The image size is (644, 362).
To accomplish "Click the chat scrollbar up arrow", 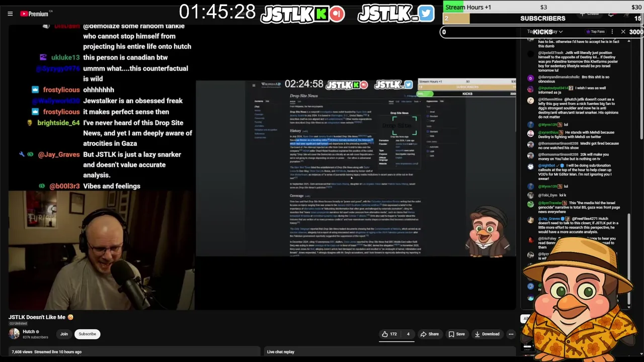I will tap(629, 41).
